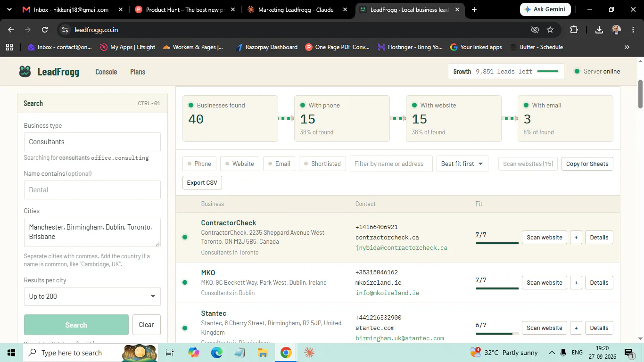
Task: Click the Ask Gemini button
Action: (545, 9)
